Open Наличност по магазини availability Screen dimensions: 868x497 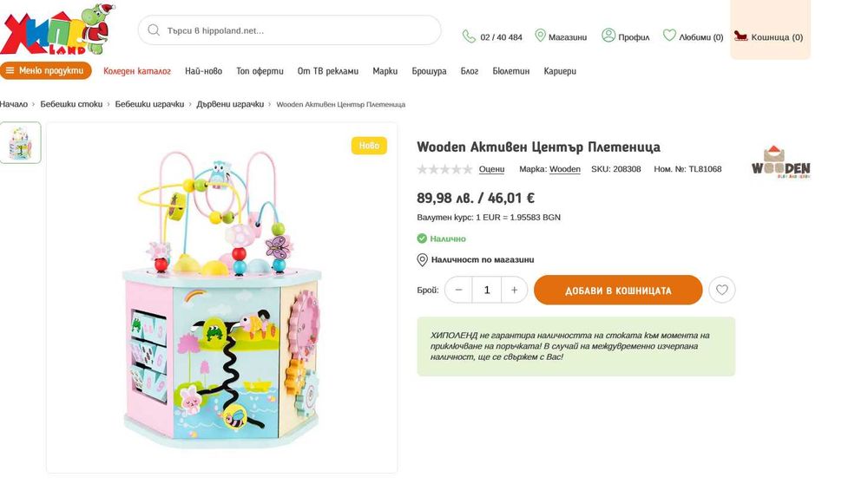tap(482, 259)
